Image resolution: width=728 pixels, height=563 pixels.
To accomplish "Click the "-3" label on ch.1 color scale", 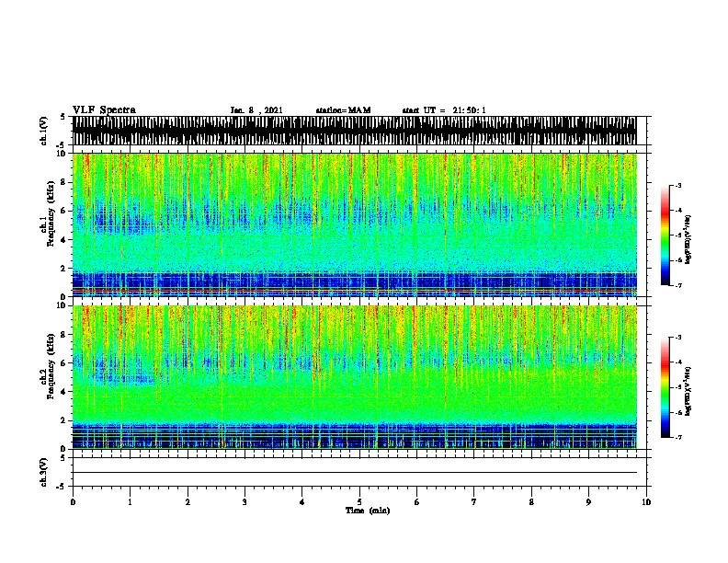I will pos(678,185).
